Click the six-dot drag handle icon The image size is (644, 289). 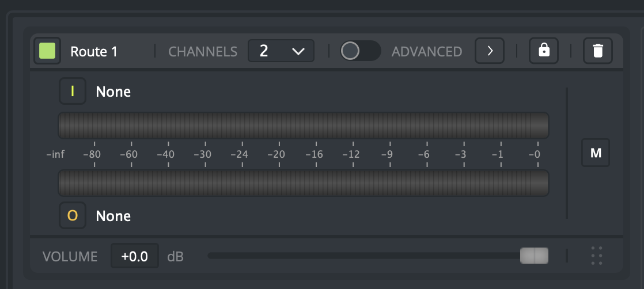[x=597, y=256]
